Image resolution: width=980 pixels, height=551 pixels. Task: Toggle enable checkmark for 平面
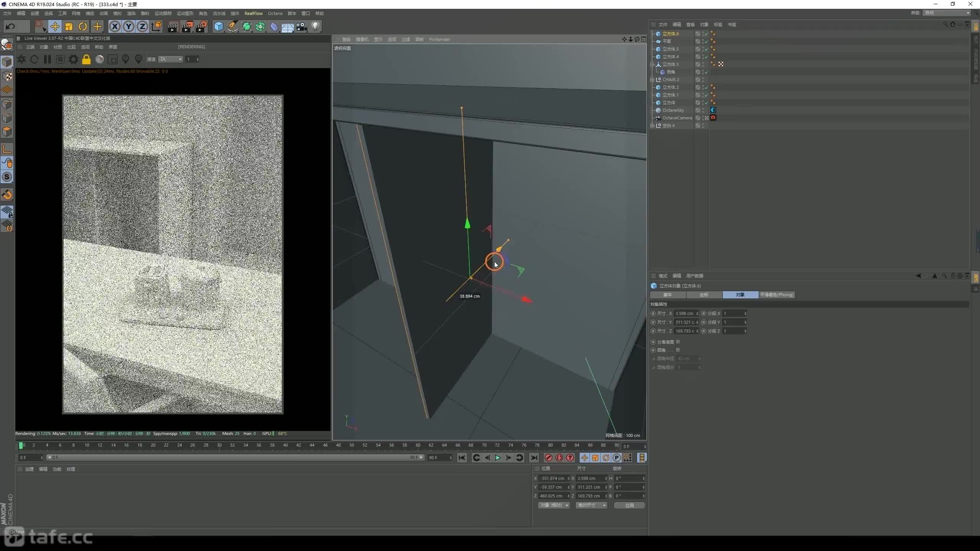click(706, 41)
